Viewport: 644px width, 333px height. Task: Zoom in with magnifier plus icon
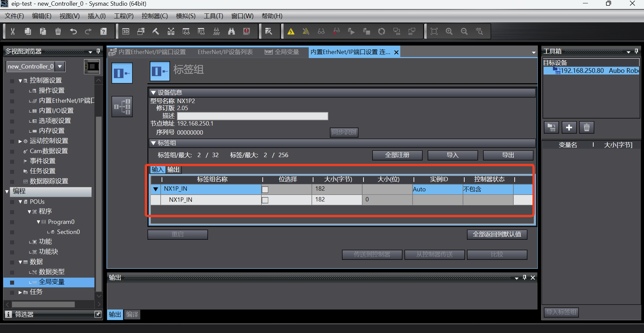(x=449, y=32)
